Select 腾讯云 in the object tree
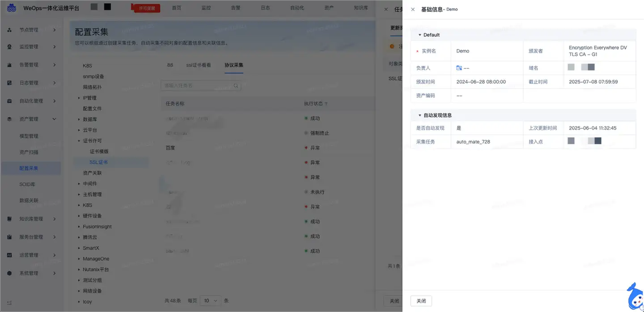 (89, 237)
